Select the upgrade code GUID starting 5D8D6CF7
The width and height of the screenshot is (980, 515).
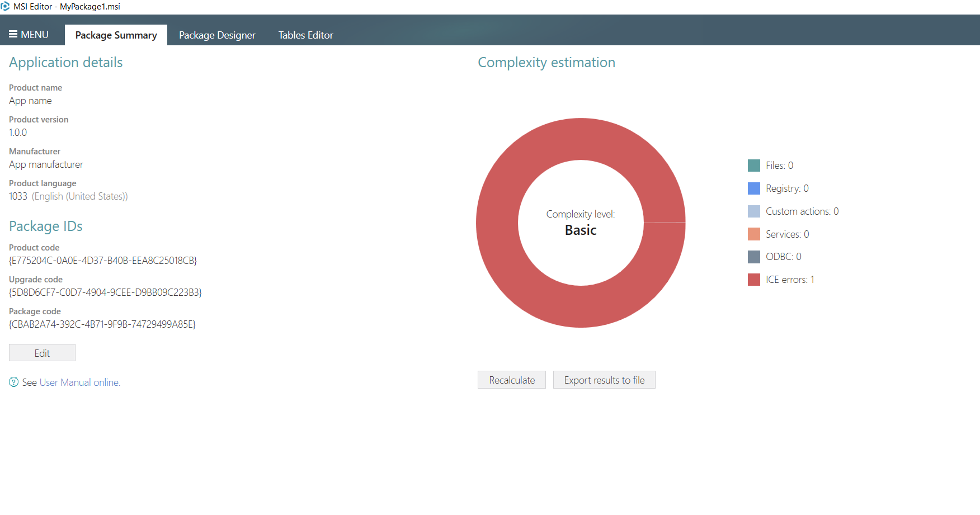105,292
